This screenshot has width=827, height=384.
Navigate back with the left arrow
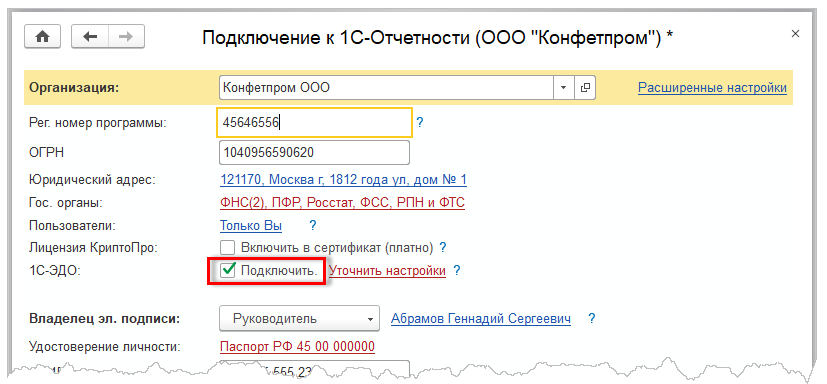pyautogui.click(x=90, y=36)
